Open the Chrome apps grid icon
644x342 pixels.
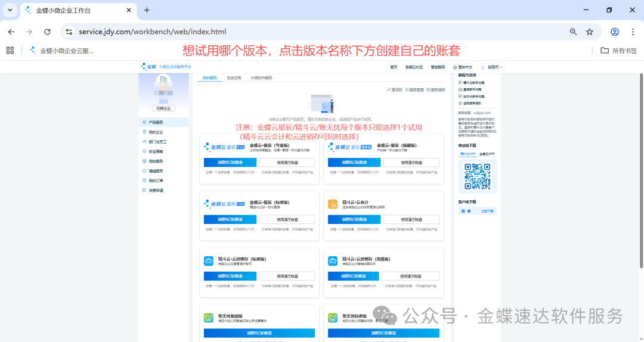(x=10, y=51)
